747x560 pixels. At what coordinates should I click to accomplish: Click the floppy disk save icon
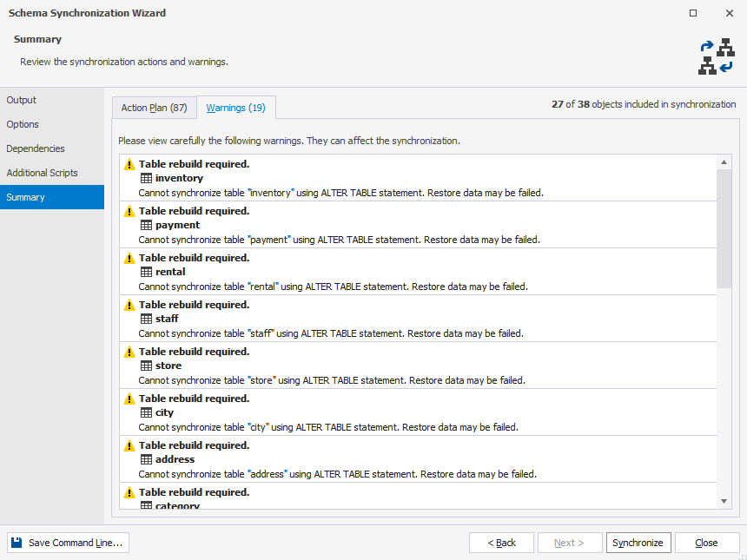coord(17,543)
